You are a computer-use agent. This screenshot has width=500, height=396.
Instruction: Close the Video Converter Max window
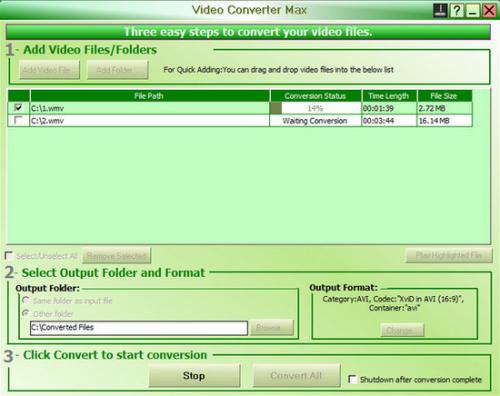[x=489, y=11]
